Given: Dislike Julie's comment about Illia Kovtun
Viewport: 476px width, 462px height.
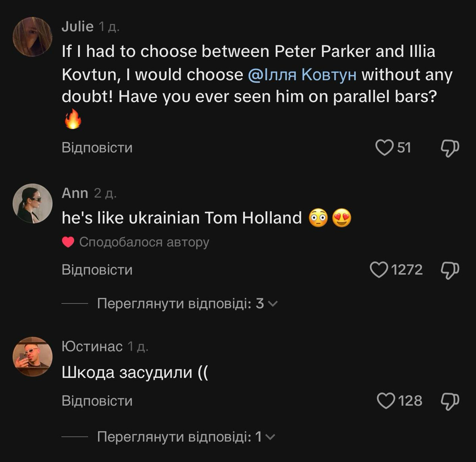Looking at the screenshot, I should (x=450, y=148).
